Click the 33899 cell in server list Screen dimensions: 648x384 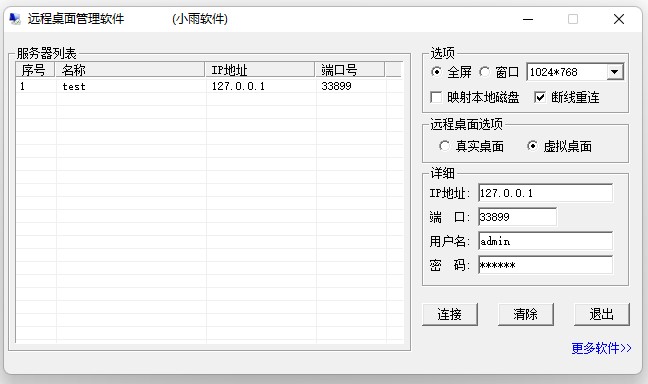(x=336, y=86)
